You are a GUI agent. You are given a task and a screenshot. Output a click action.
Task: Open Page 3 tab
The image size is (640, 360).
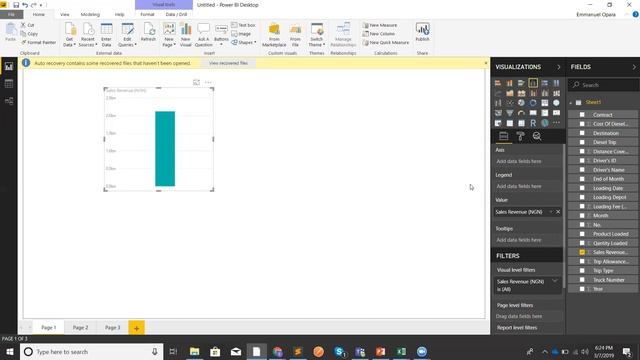(113, 327)
